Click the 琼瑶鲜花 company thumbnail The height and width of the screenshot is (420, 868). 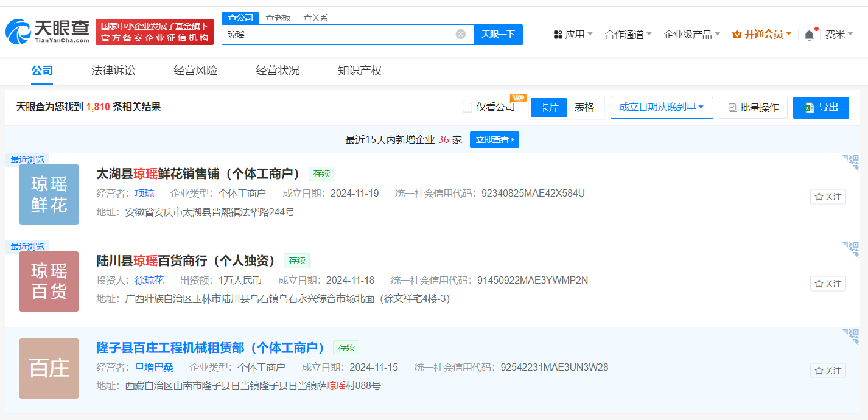49,194
